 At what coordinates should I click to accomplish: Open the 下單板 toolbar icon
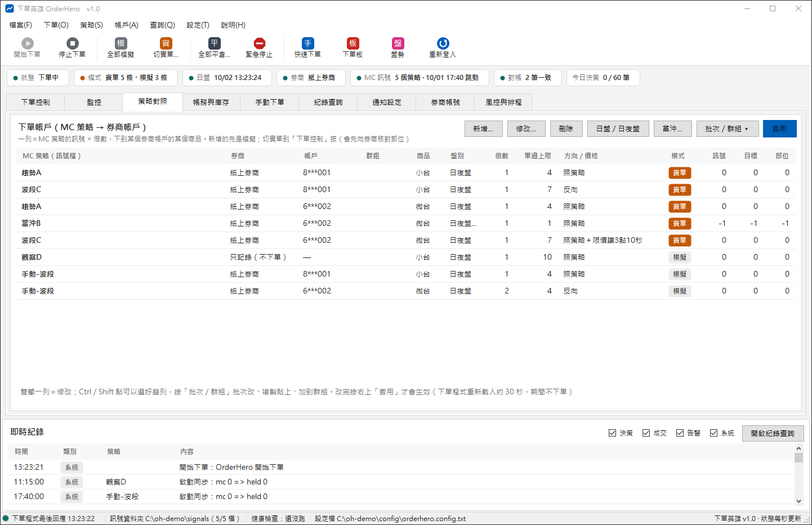click(x=353, y=43)
